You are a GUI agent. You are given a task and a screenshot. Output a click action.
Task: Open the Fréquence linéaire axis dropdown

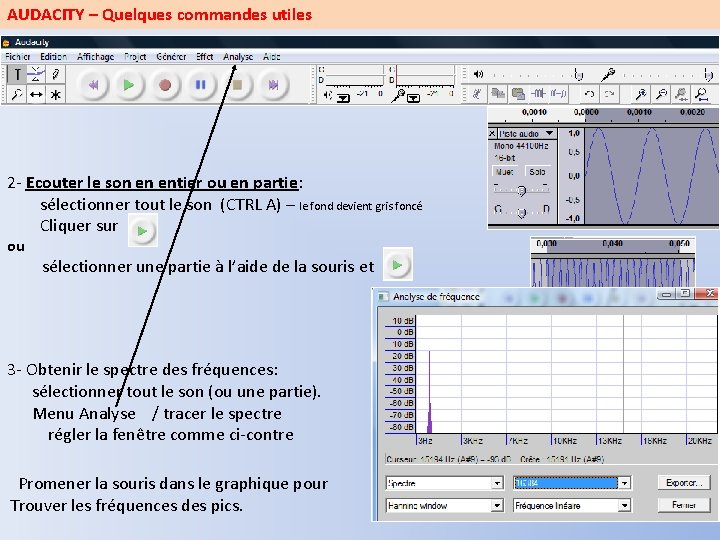[571, 506]
